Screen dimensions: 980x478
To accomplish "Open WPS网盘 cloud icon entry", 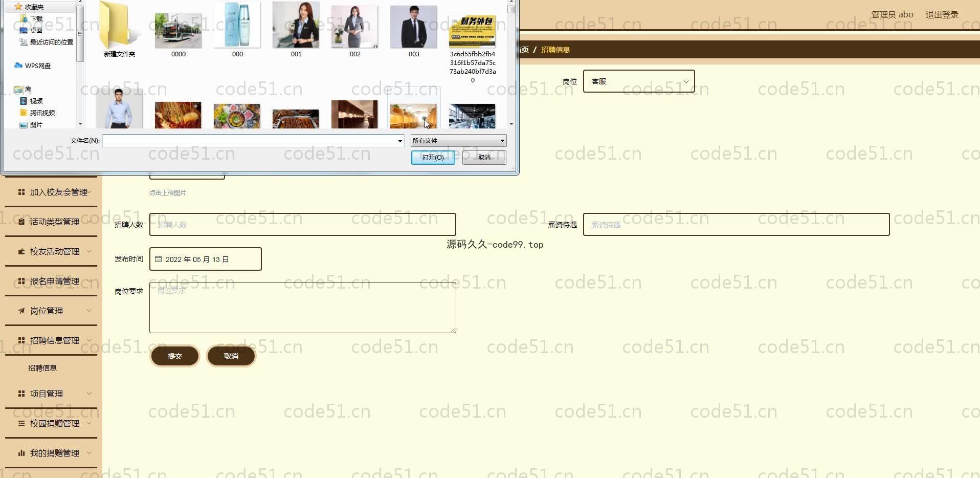I will pyautogui.click(x=33, y=66).
